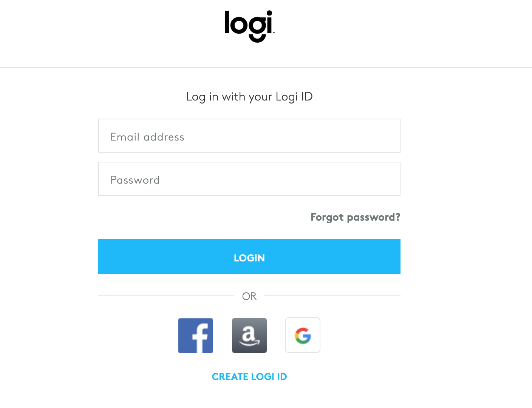532x408 pixels.
Task: Sign in with the Google icon
Action: pyautogui.click(x=303, y=335)
